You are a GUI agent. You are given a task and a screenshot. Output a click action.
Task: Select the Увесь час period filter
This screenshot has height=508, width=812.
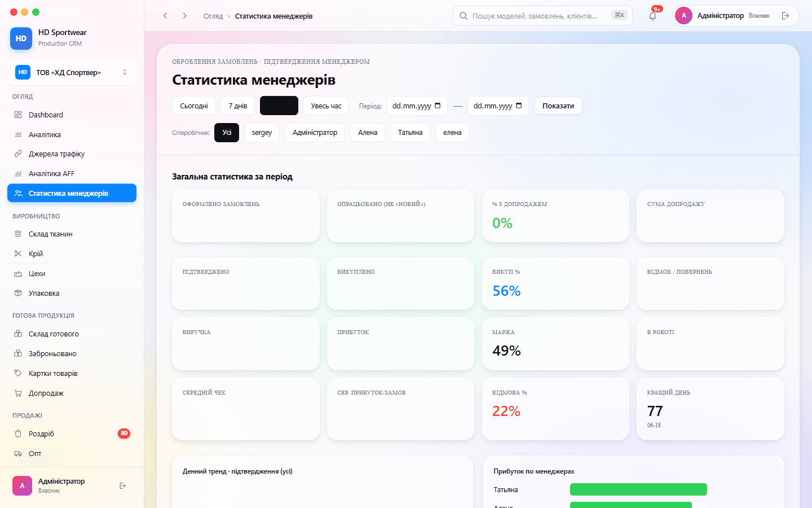(326, 106)
